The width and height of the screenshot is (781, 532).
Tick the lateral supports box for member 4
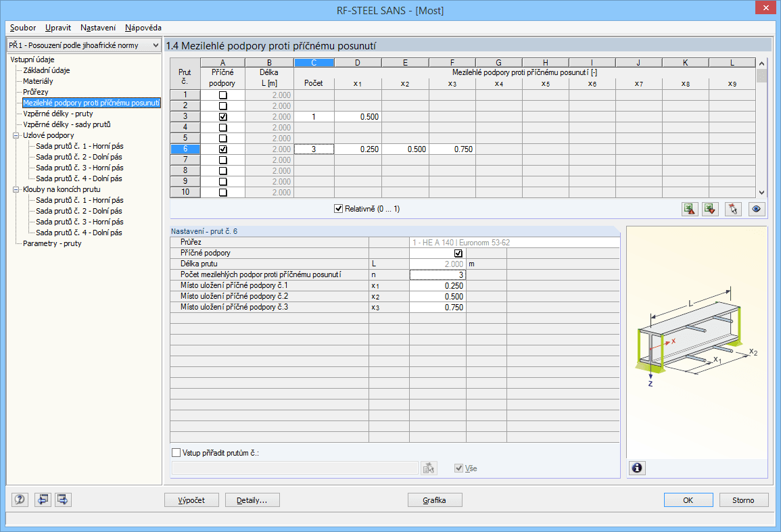point(222,128)
